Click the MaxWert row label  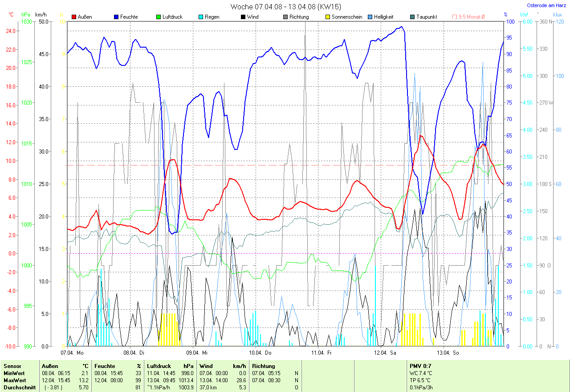coord(14,380)
